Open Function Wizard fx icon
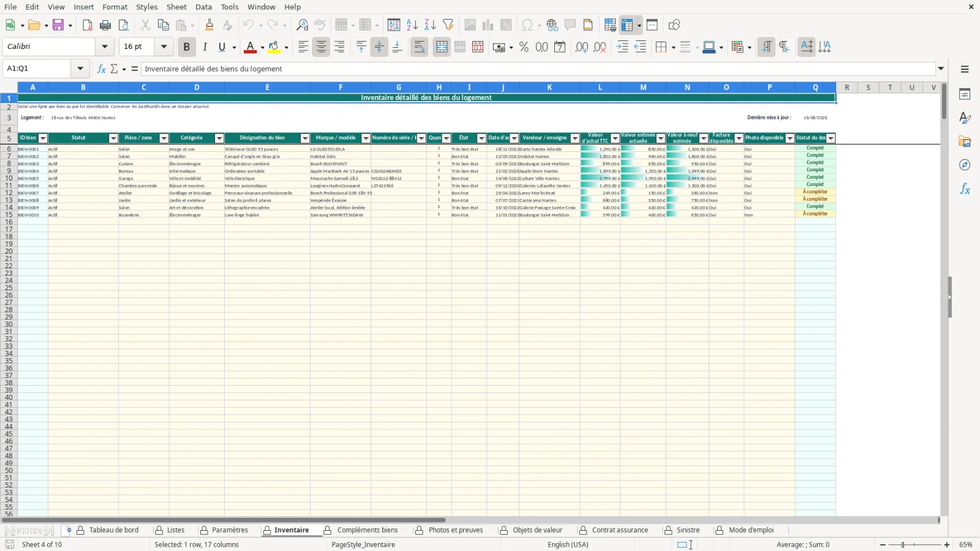Viewport: 980px width, 551px height. tap(102, 69)
